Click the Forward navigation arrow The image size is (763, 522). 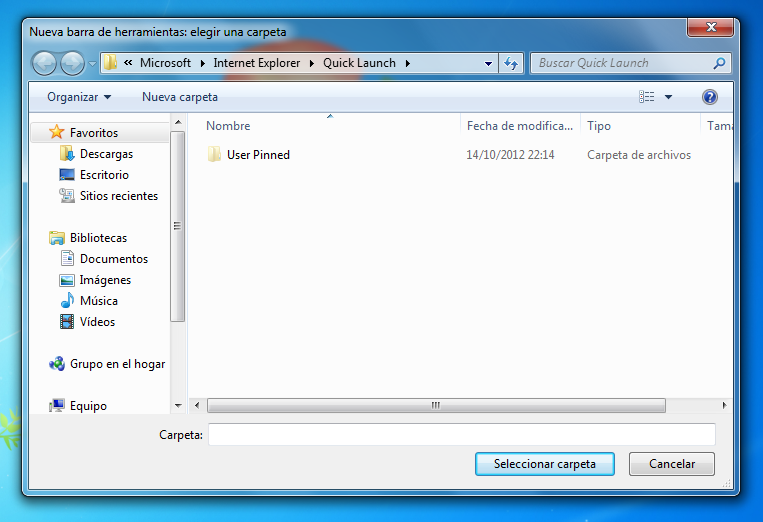[73, 63]
